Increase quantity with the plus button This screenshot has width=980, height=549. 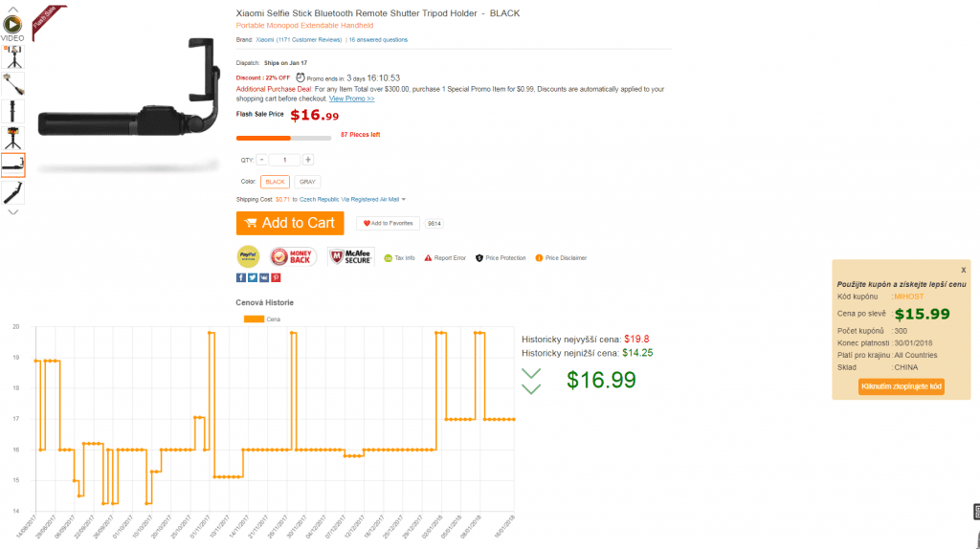308,160
